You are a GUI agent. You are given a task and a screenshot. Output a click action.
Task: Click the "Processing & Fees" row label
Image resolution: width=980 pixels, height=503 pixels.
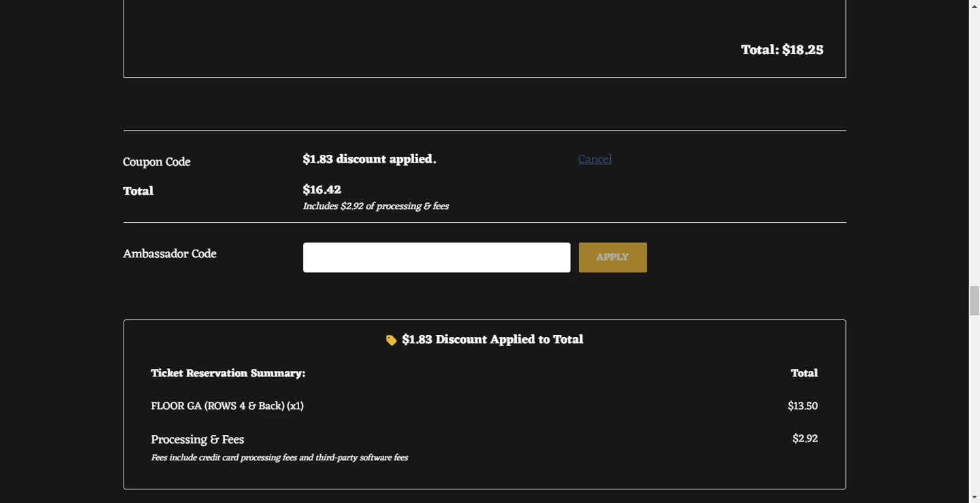point(197,440)
